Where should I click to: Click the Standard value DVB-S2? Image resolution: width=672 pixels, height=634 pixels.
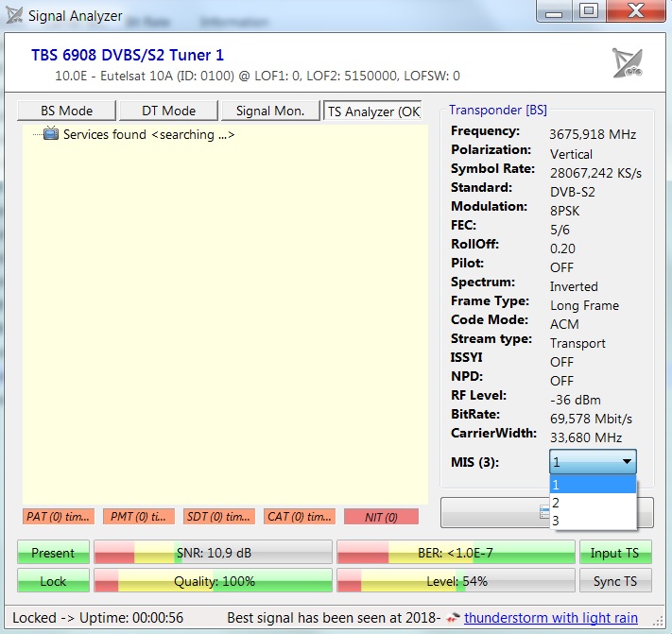tap(573, 192)
